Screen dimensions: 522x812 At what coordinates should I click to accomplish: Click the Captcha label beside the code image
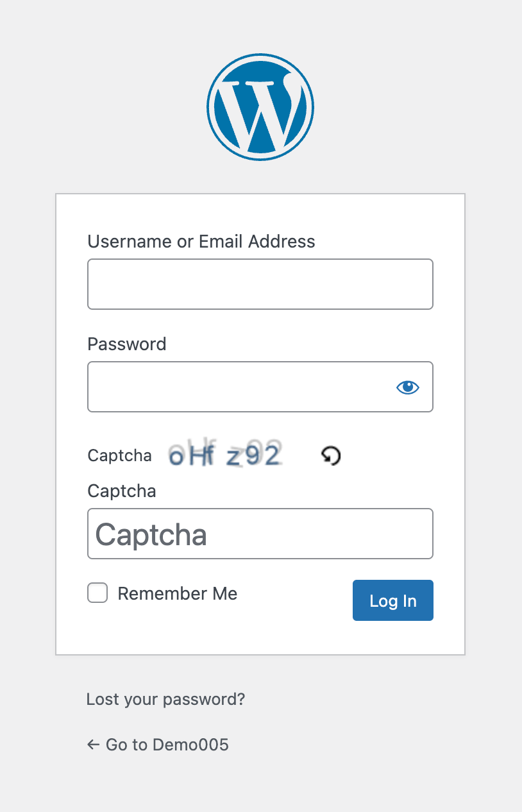[x=120, y=456]
